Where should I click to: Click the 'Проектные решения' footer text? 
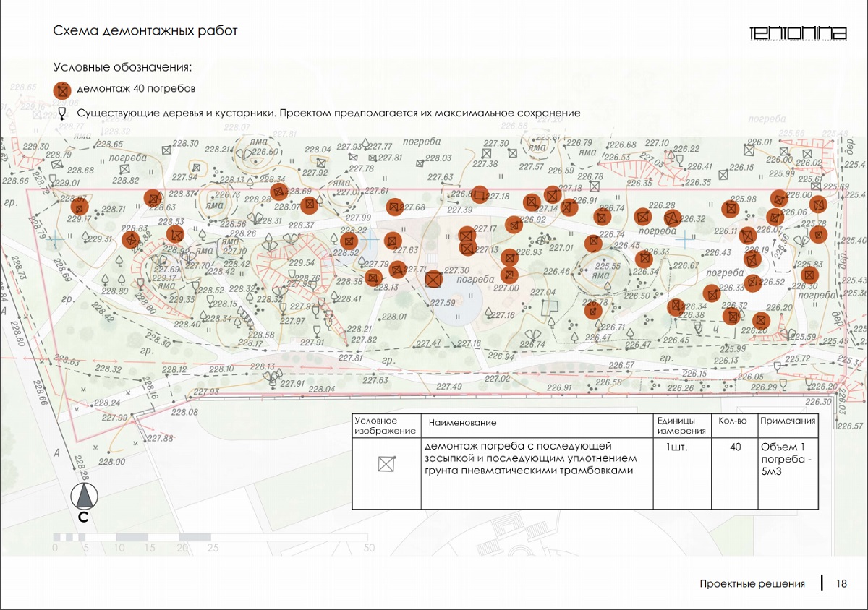[752, 584]
